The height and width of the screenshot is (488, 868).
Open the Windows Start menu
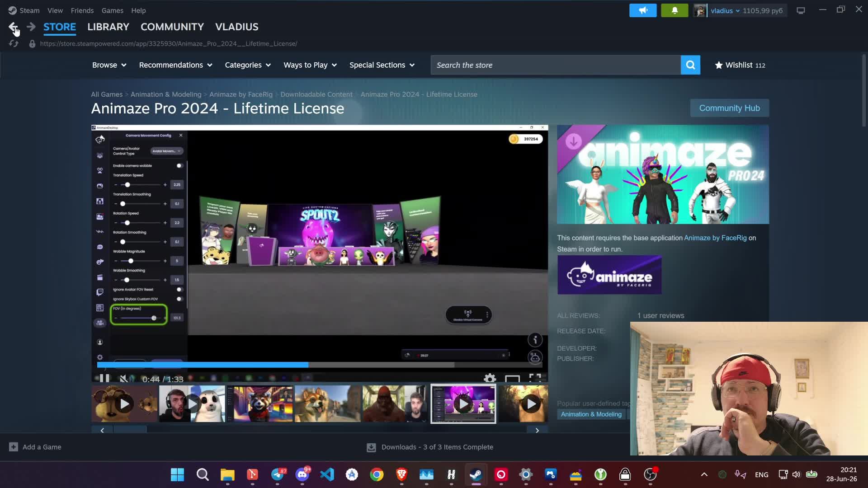point(177,474)
